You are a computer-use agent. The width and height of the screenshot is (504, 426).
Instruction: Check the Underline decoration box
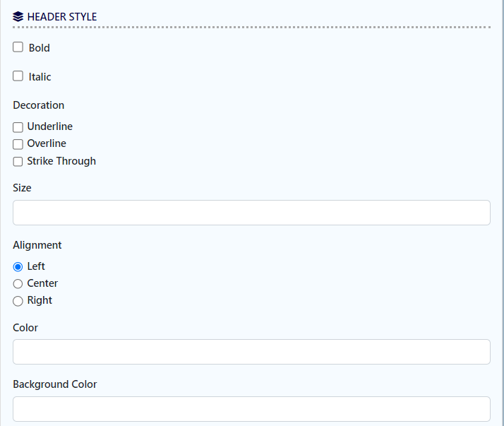[x=18, y=127]
